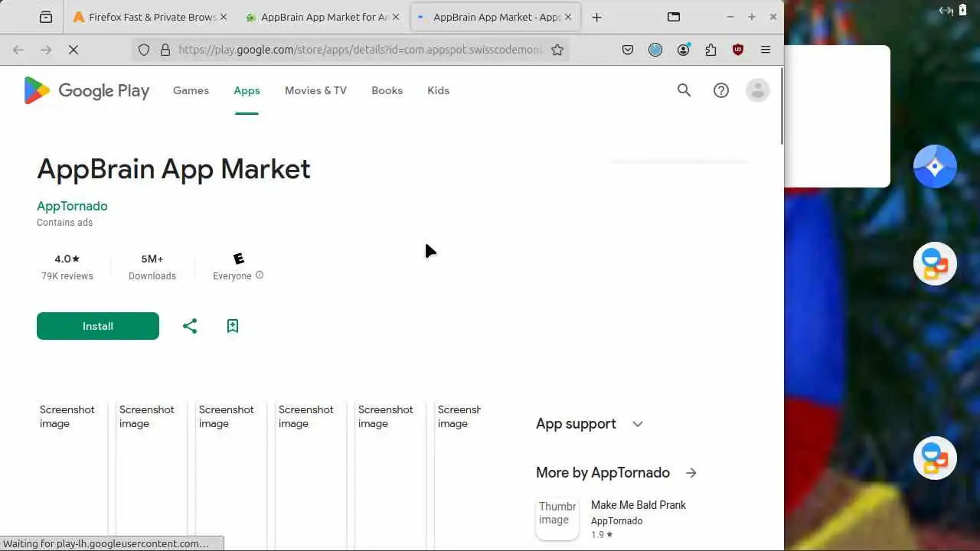Open Make Me Bald Prank thumbnail image
Viewport: 980px width, 551px height.
[557, 519]
